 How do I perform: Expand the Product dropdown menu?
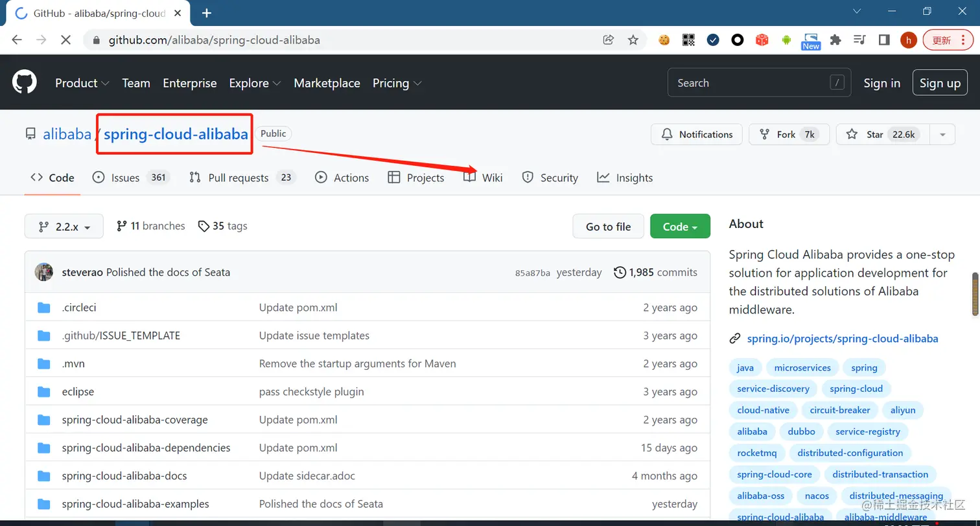pos(82,83)
